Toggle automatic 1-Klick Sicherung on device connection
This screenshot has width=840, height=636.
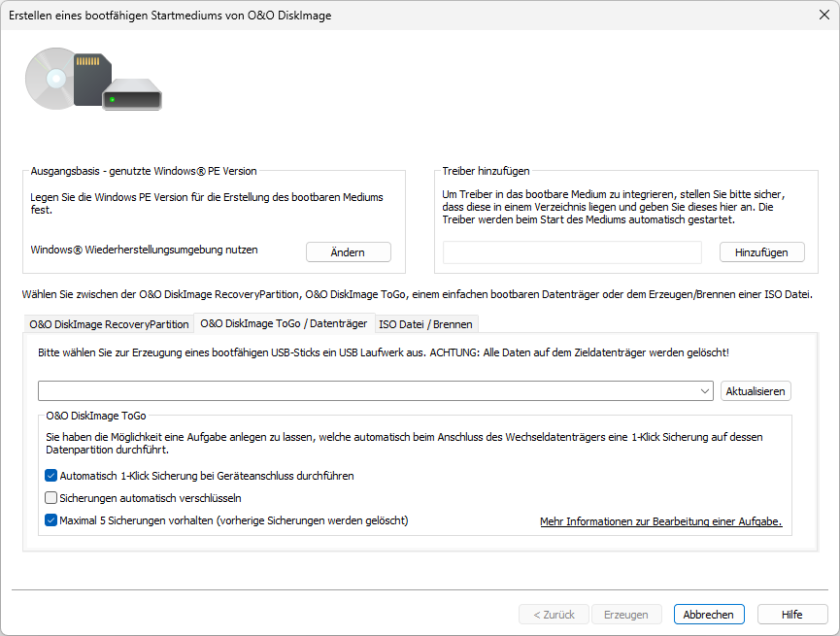click(x=51, y=476)
